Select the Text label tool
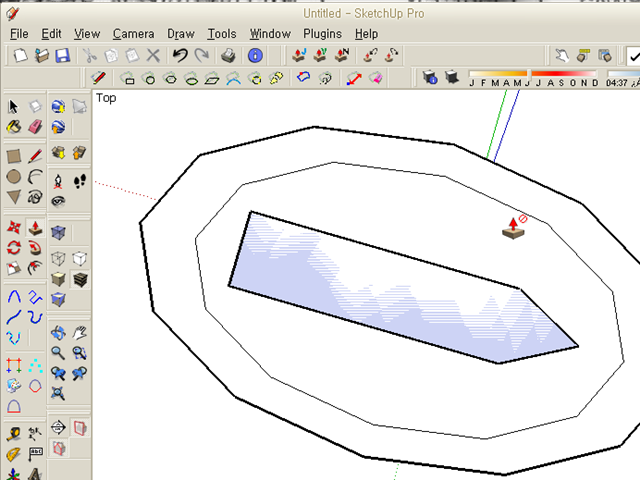This screenshot has width=640, height=480. [35, 454]
